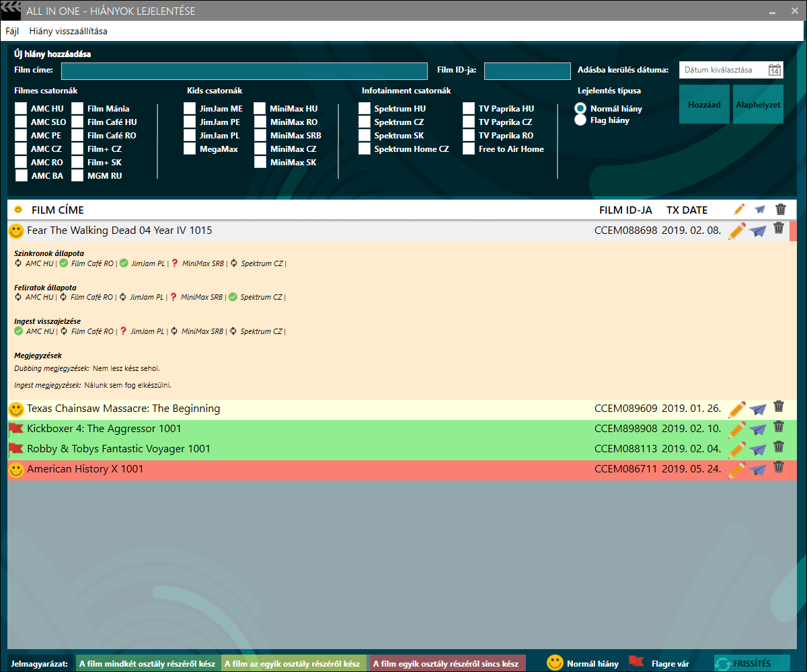Tick the TV Paprika CZ checkbox
This screenshot has width=807, height=672.
click(x=469, y=122)
